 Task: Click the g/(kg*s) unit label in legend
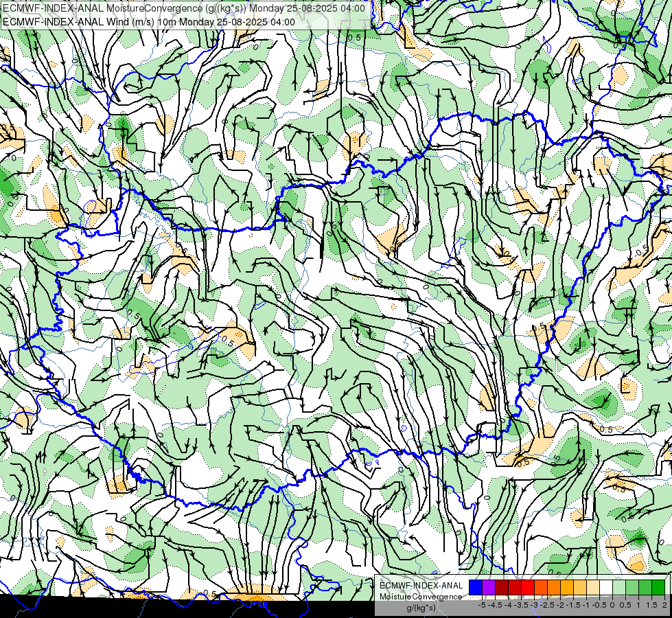pos(421,608)
